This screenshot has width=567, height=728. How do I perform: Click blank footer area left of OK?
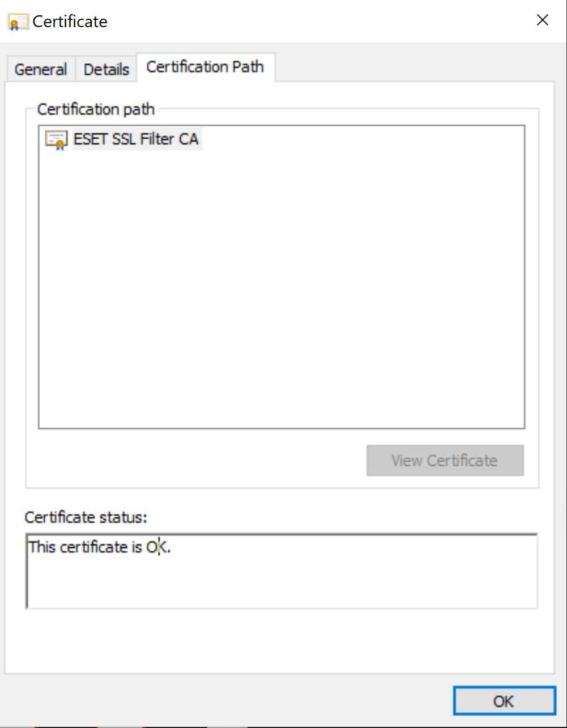(x=227, y=701)
